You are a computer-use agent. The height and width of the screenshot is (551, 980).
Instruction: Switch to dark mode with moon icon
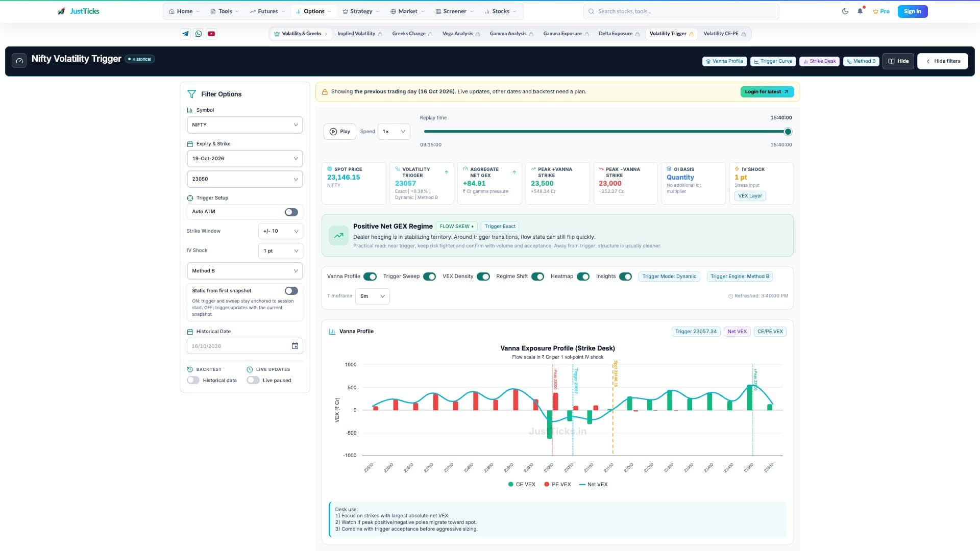tap(845, 11)
